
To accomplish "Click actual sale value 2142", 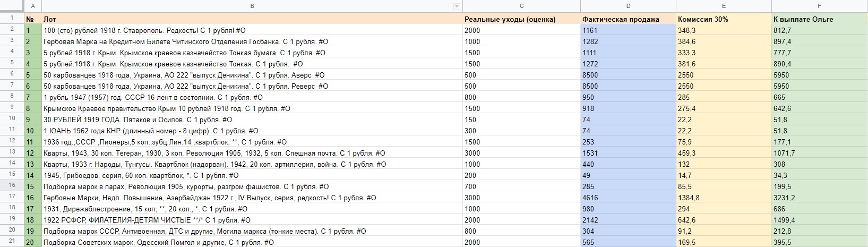I will (x=628, y=220).
